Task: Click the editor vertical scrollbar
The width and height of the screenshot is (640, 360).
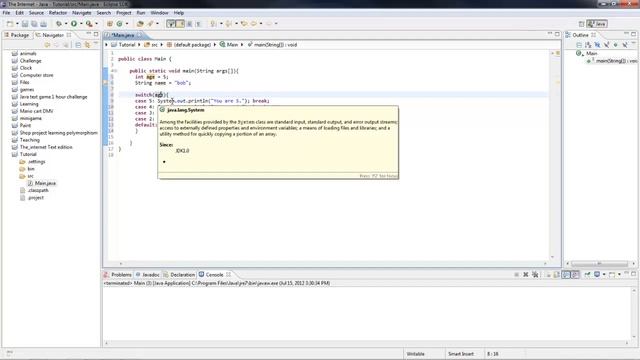Action: pos(552,155)
